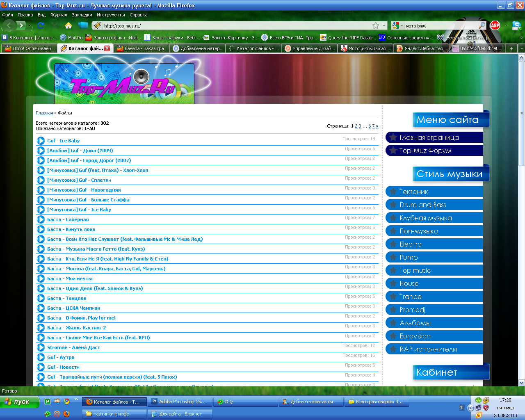Open the home page via the house icon
This screenshot has height=420, width=525.
(68, 25)
